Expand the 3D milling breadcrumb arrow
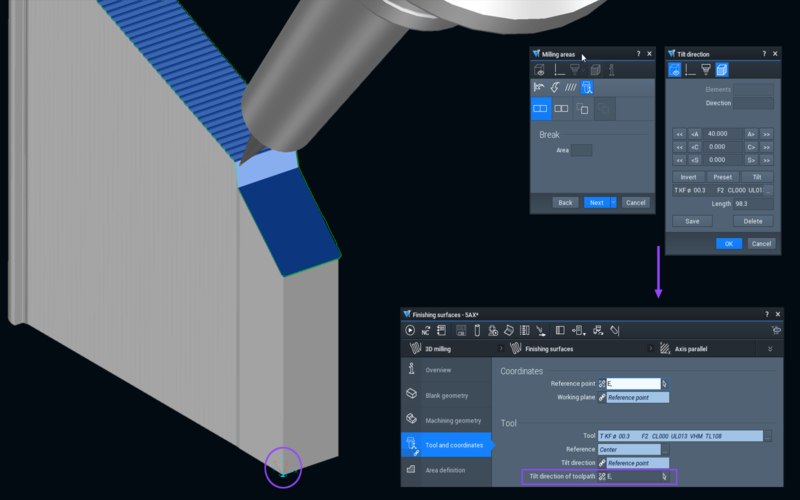 coord(501,348)
